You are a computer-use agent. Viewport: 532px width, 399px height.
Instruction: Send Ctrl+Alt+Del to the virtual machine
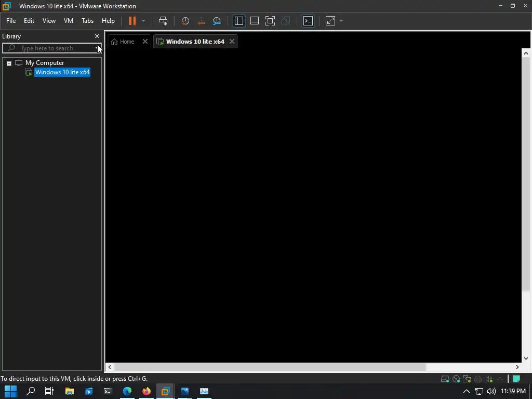(x=163, y=21)
